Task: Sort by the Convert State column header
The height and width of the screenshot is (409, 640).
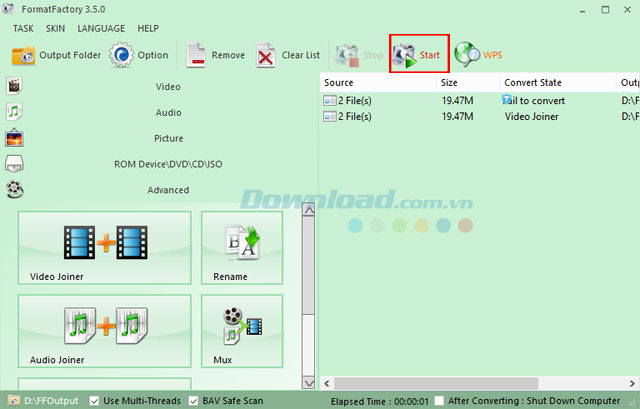Action: point(558,82)
